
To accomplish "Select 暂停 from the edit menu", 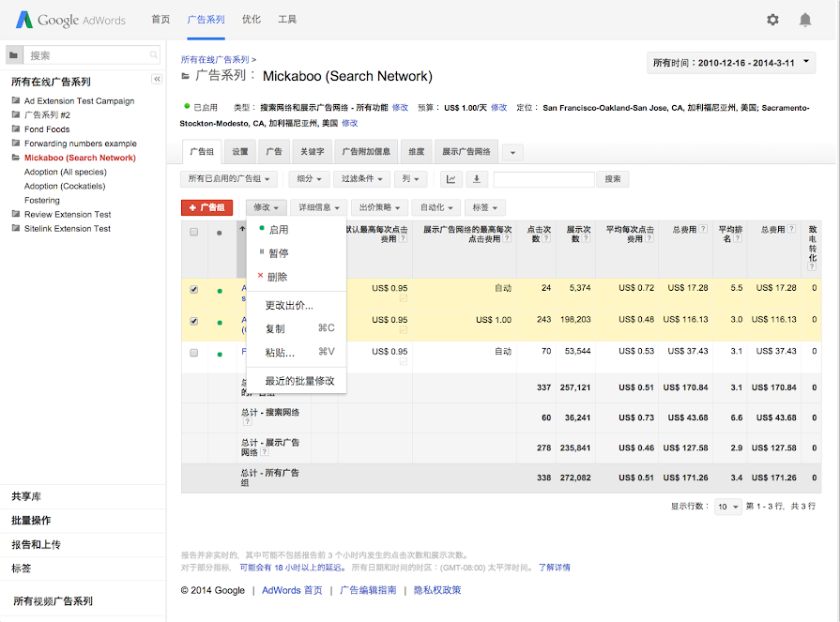I will pos(278,253).
